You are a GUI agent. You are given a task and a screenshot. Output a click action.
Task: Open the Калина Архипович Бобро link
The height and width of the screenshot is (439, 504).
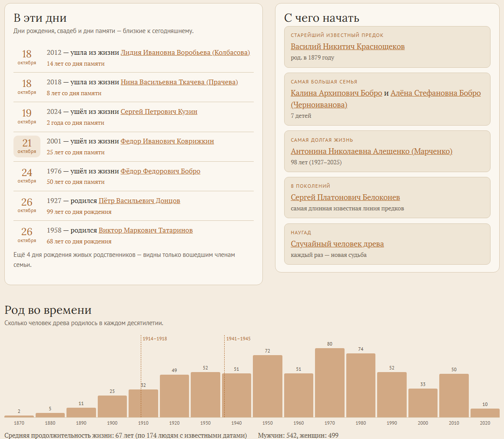click(336, 93)
